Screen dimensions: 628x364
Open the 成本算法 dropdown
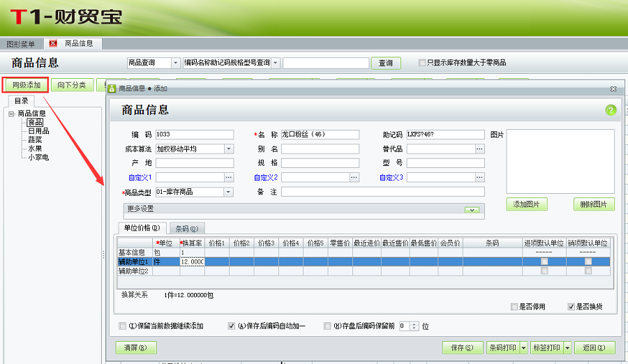tap(229, 149)
